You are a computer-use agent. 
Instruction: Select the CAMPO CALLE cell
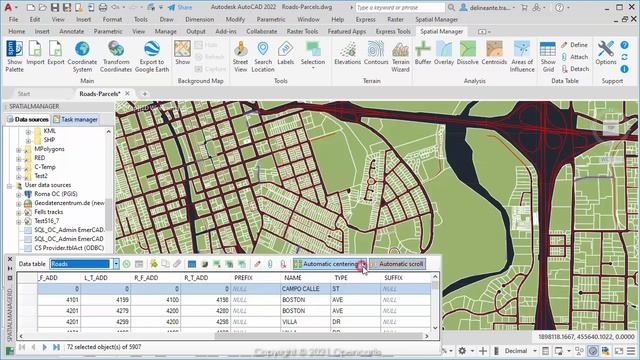click(x=304, y=289)
